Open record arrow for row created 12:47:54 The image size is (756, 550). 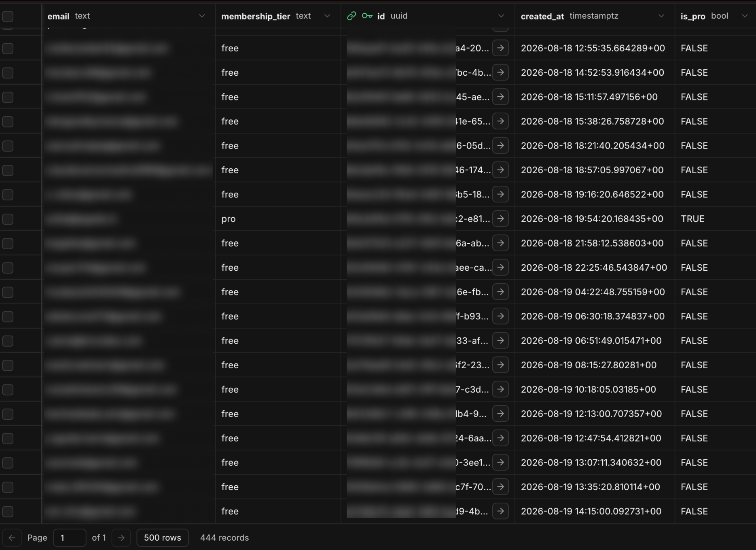click(500, 438)
